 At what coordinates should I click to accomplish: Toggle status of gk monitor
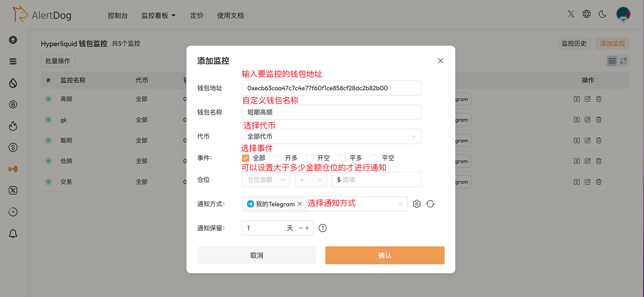(48, 120)
